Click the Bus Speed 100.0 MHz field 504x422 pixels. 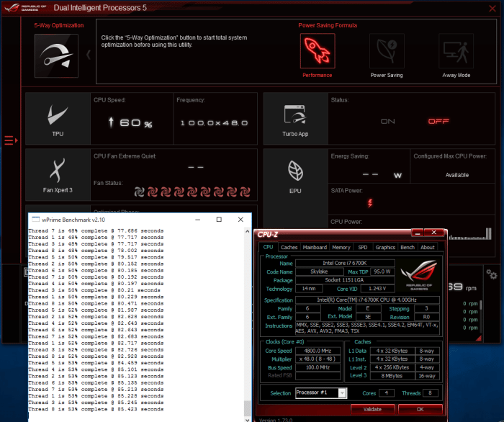click(318, 367)
